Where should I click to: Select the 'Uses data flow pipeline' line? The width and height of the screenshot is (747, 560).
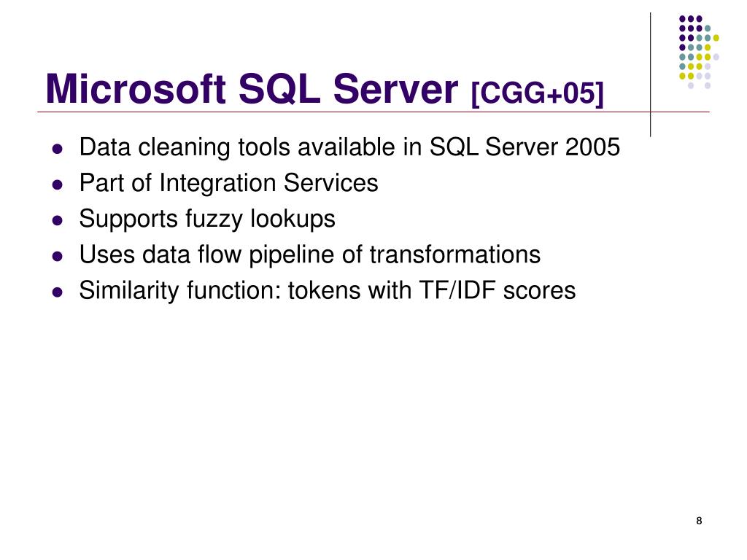pyautogui.click(x=309, y=254)
